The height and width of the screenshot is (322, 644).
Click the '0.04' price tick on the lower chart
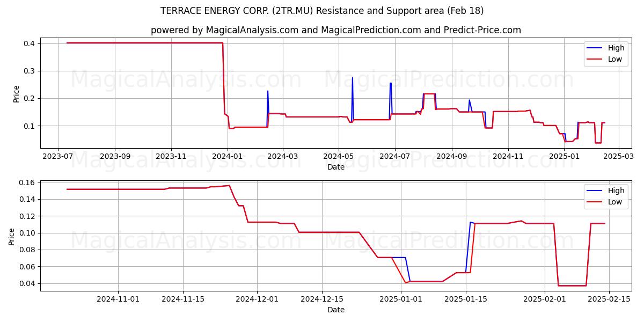[x=28, y=283]
